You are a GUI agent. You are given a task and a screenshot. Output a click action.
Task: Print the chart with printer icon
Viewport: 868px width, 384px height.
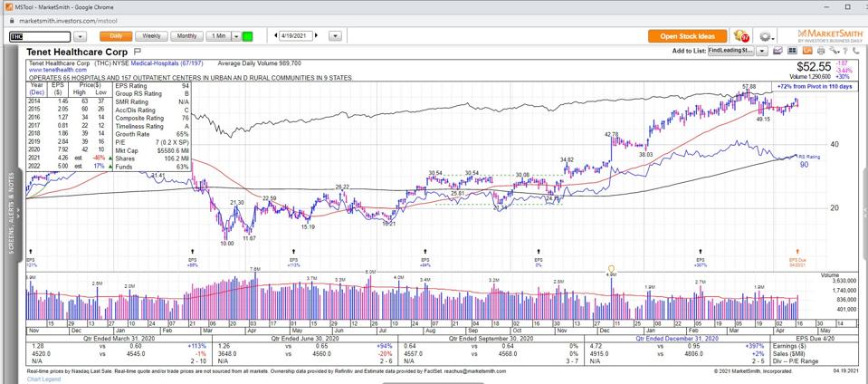pyautogui.click(x=819, y=51)
